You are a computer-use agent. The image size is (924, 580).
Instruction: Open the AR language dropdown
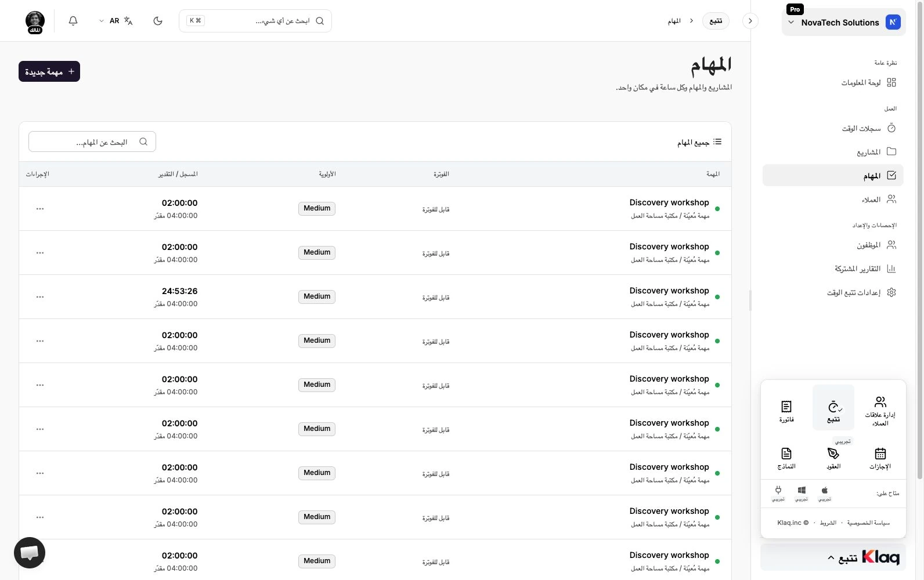(x=115, y=21)
